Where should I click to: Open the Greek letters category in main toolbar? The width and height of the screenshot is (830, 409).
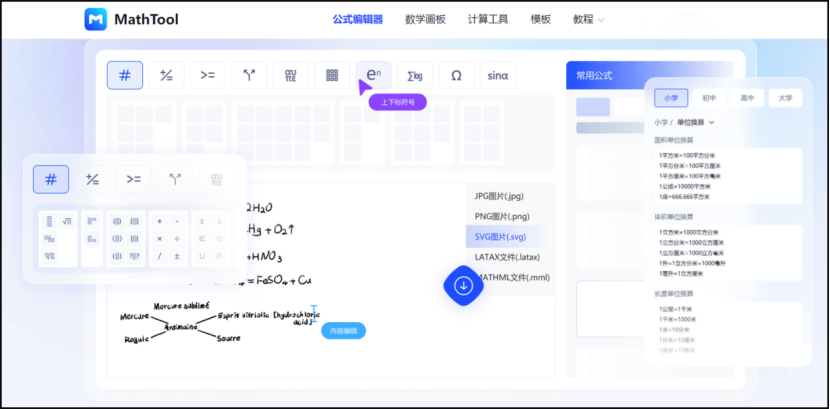[291, 75]
